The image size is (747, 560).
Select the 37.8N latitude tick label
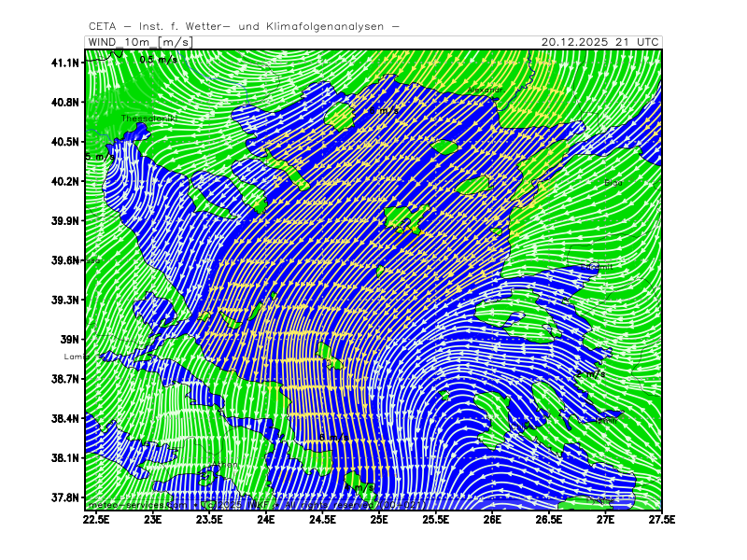[x=64, y=497]
